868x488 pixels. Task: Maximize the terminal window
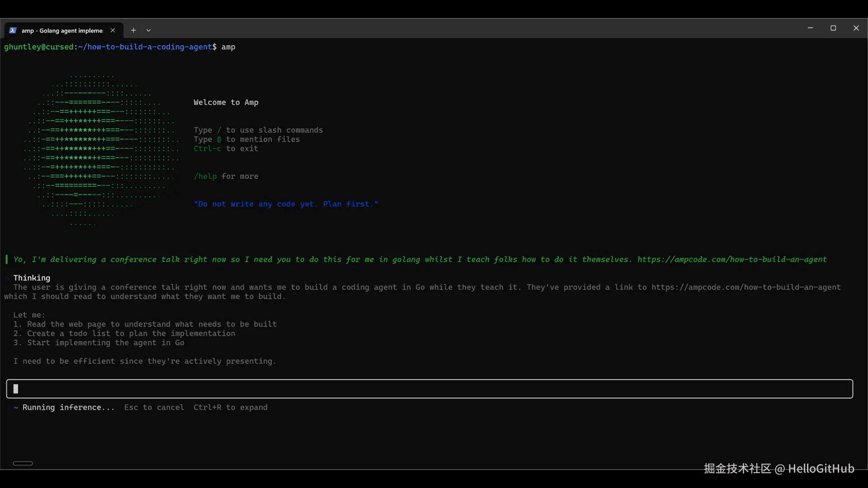click(833, 28)
